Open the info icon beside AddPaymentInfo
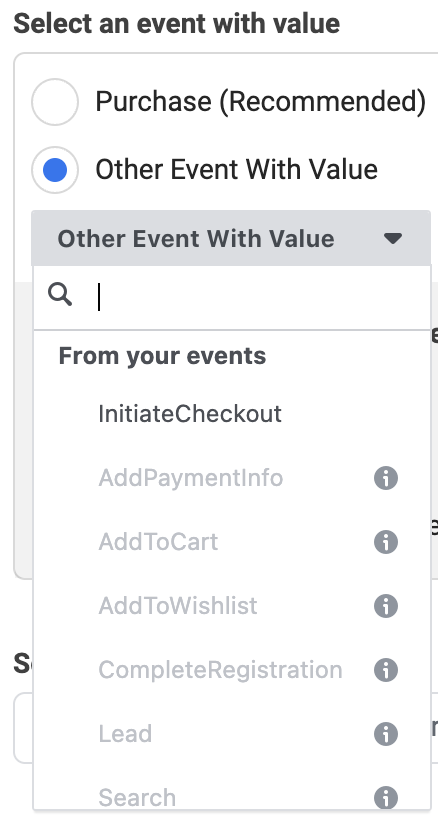The image size is (438, 820). point(386,478)
